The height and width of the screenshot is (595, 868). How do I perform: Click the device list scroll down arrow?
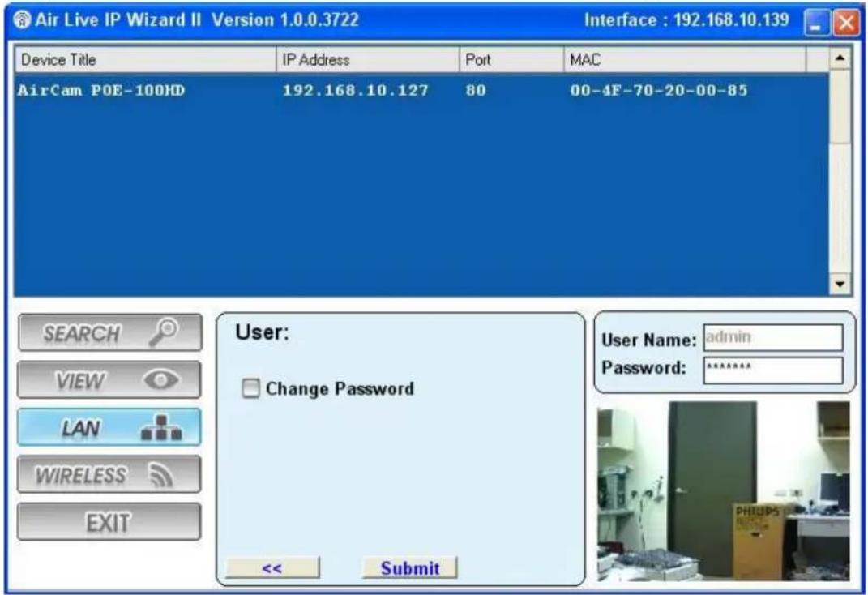point(840,285)
